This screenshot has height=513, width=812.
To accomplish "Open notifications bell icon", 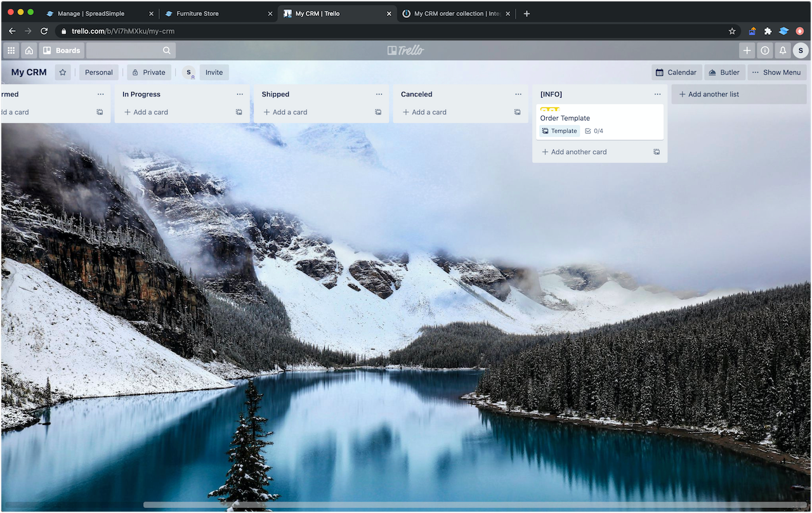I will point(782,50).
